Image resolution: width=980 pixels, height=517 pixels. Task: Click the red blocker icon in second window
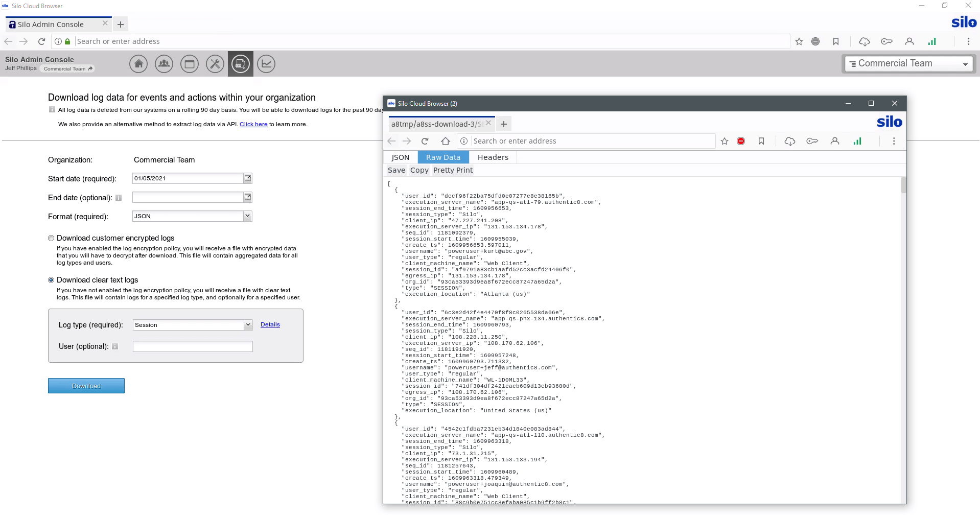coord(741,141)
